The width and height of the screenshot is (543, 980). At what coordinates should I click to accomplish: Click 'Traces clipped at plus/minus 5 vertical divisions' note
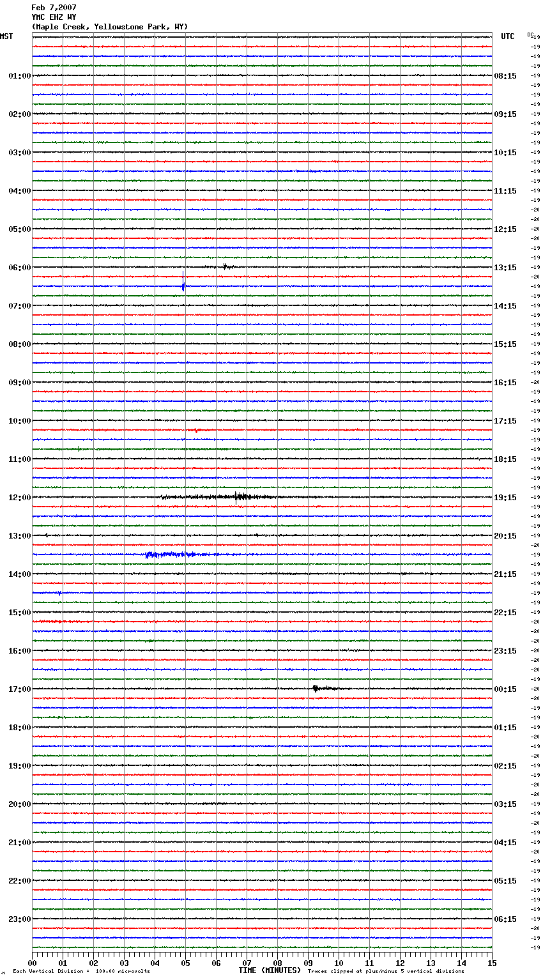coord(386,972)
